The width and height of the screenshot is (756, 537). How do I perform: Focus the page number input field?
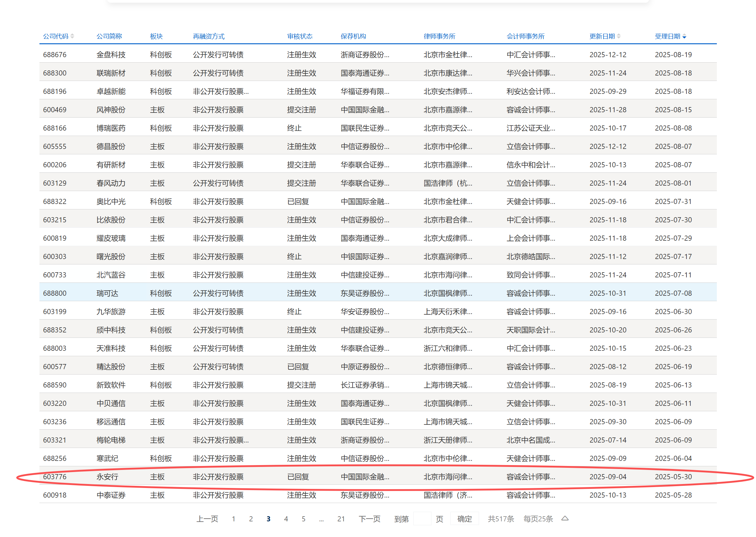(422, 518)
